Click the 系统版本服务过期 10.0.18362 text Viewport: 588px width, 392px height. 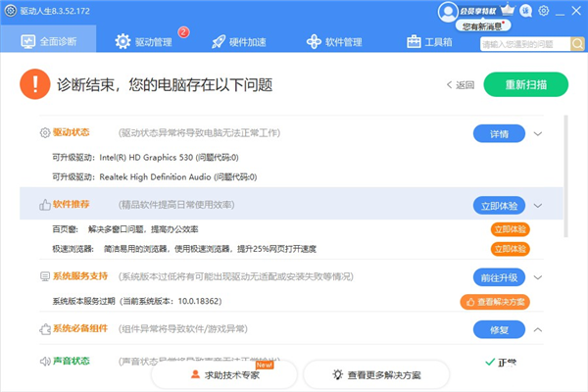pos(137,301)
